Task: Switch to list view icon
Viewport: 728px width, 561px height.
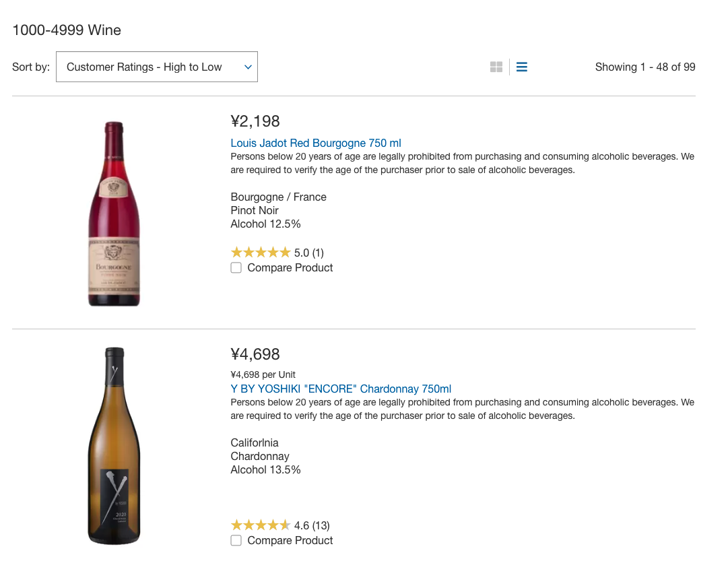Action: [x=521, y=67]
